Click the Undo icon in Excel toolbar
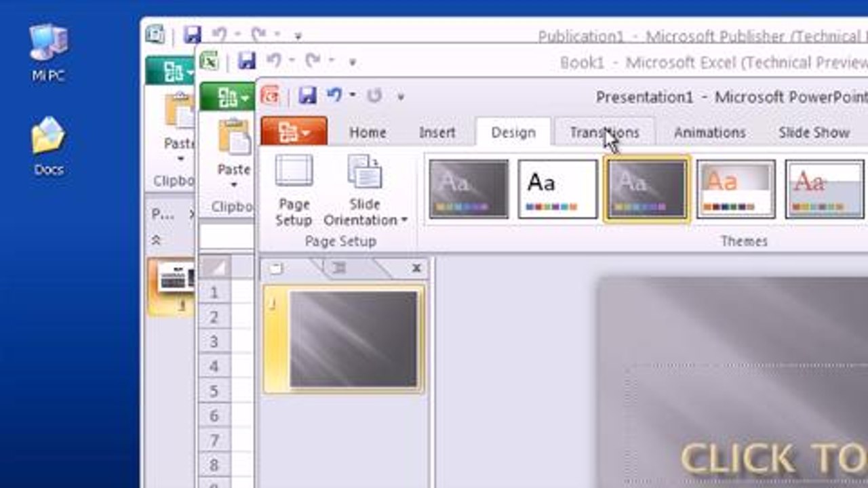This screenshot has height=488, width=868. click(273, 61)
